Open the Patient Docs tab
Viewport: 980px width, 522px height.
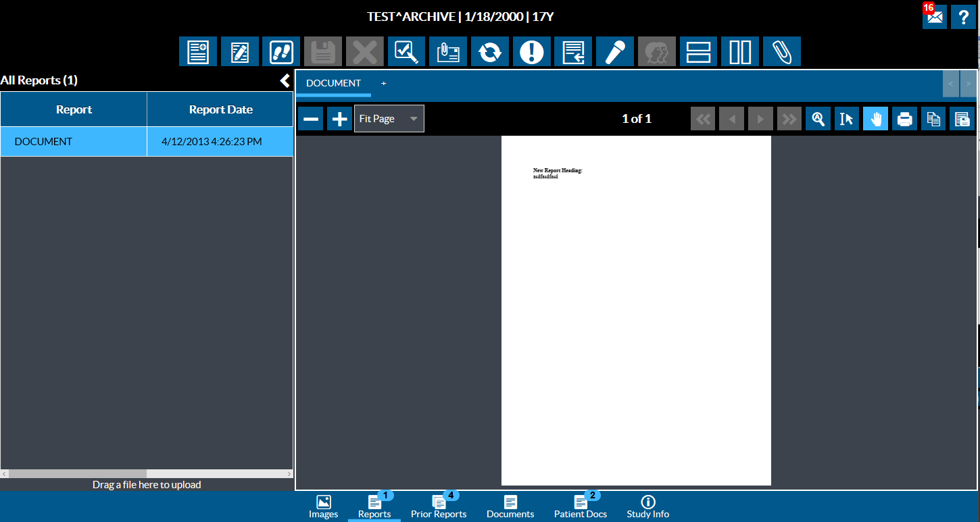(580, 507)
